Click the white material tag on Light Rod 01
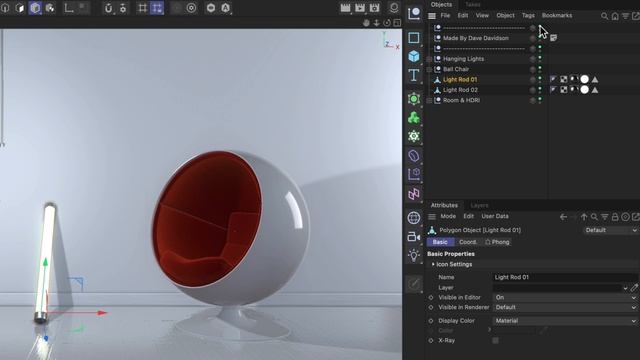This screenshot has height=360, width=640. pos(584,79)
